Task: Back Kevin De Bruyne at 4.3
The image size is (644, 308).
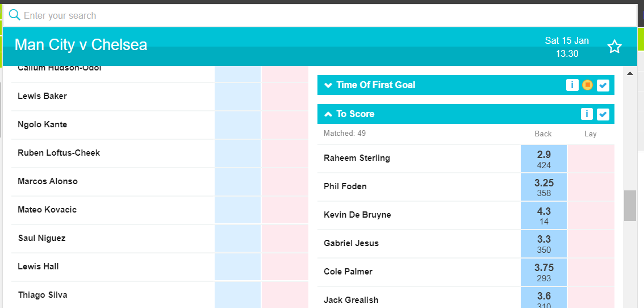Action: tap(544, 215)
